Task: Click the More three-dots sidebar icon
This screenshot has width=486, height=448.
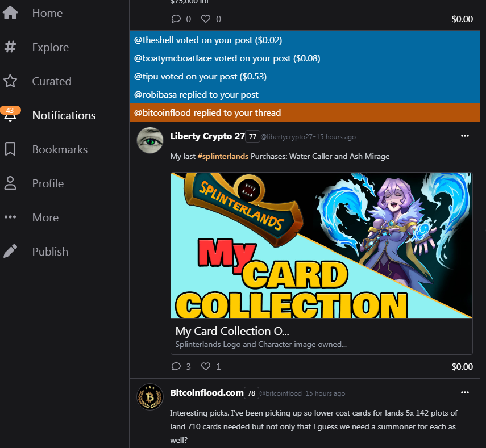Action: tap(10, 217)
